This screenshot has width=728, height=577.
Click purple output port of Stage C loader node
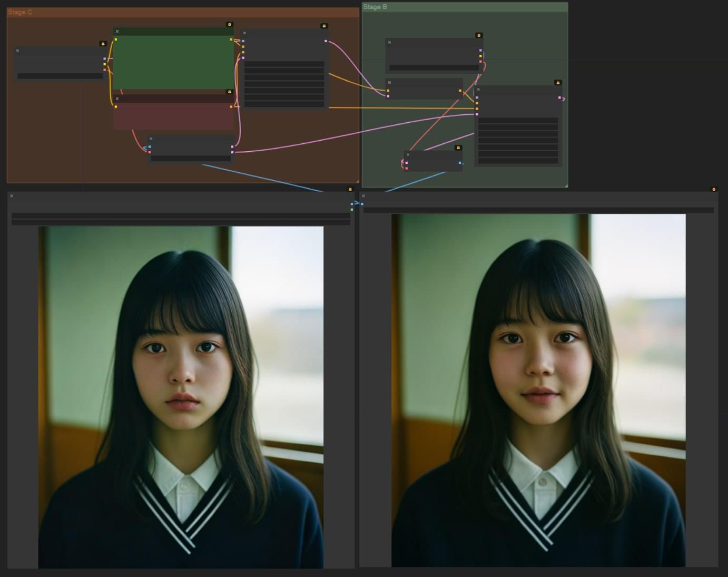[x=105, y=58]
